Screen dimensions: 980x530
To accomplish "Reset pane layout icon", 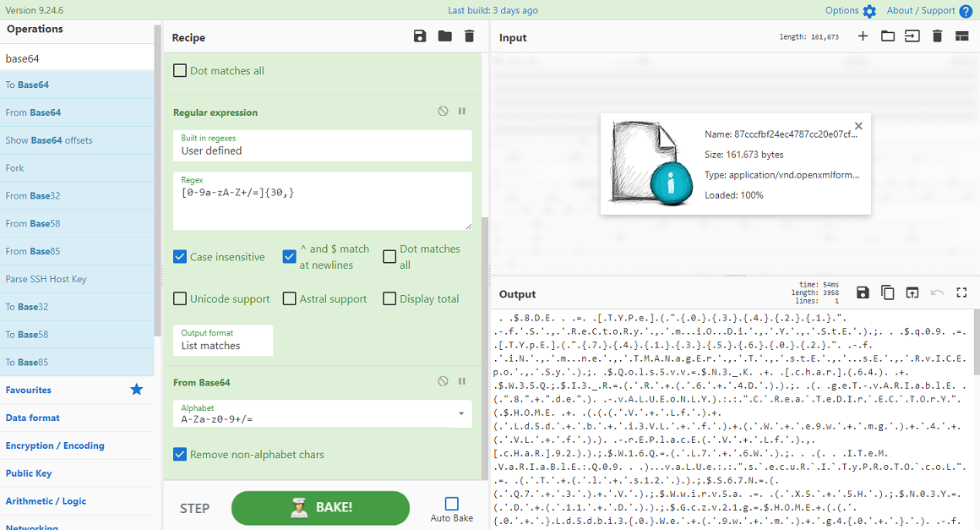I will tap(962, 36).
